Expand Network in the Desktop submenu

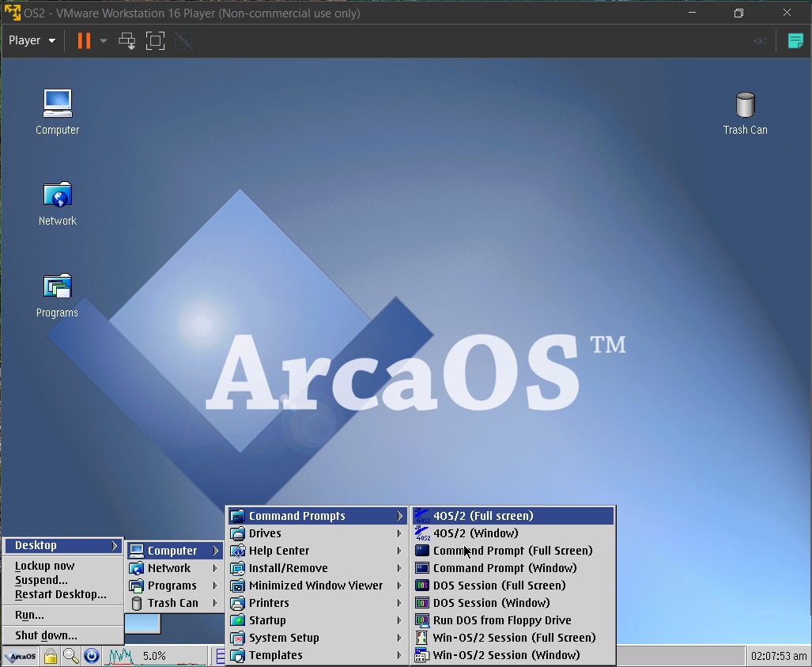pos(175,568)
